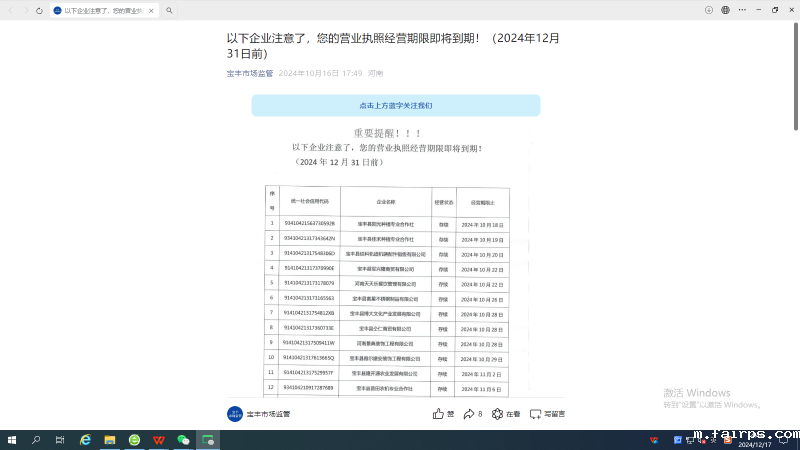Minimize the article browser window
The image size is (800, 450).
759,10
